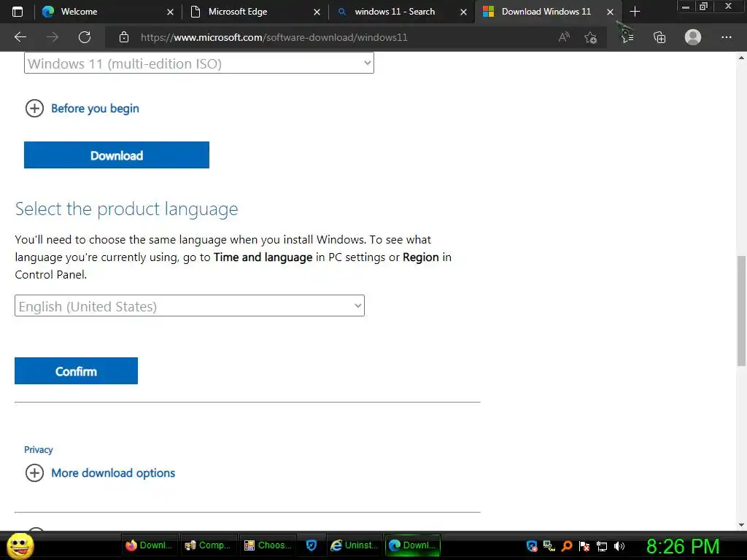Click the volume speaker tray icon
This screenshot has width=747, height=560.
tap(619, 546)
